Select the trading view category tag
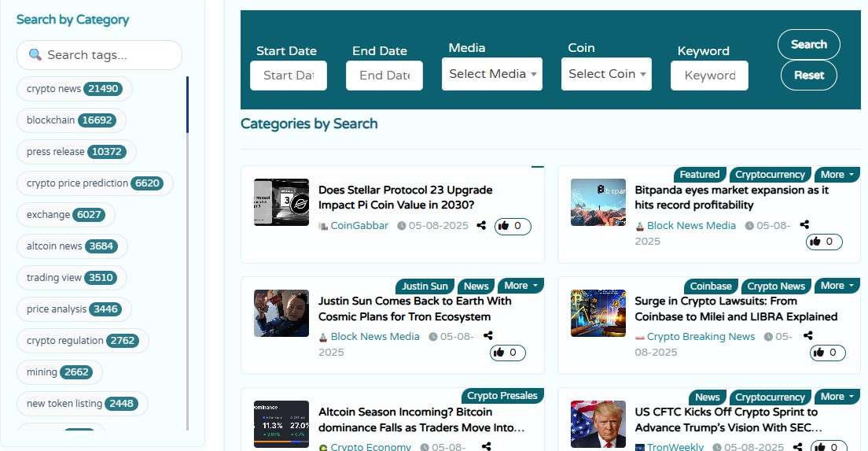 pyautogui.click(x=72, y=278)
